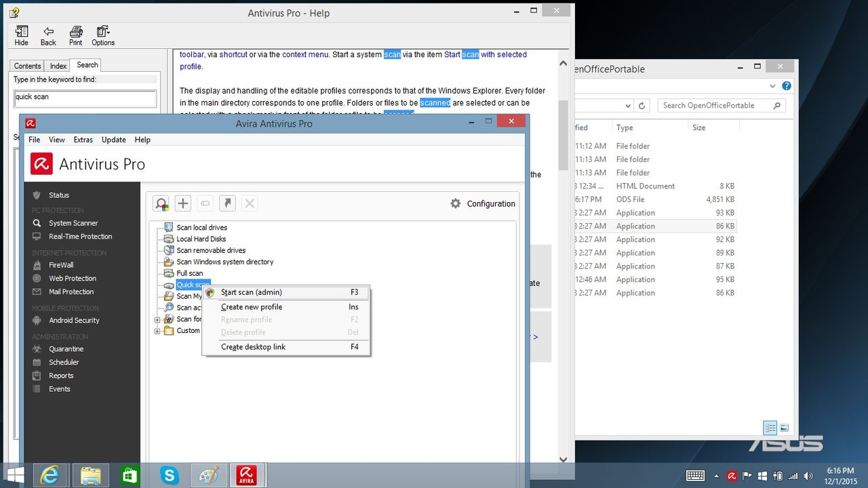Click the create desktop link arrow icon
Screen dimensions: 868x488
click(x=227, y=203)
